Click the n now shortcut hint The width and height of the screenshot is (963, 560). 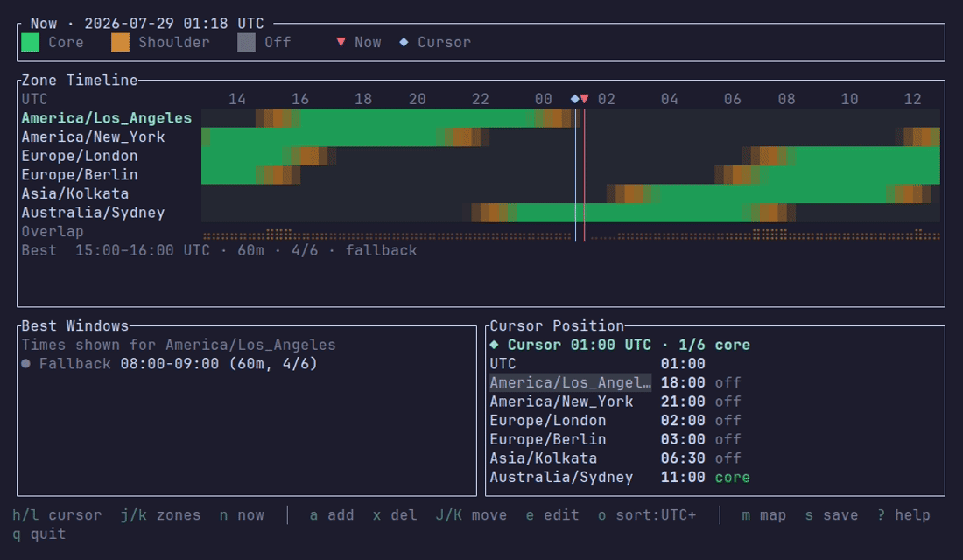point(242,515)
